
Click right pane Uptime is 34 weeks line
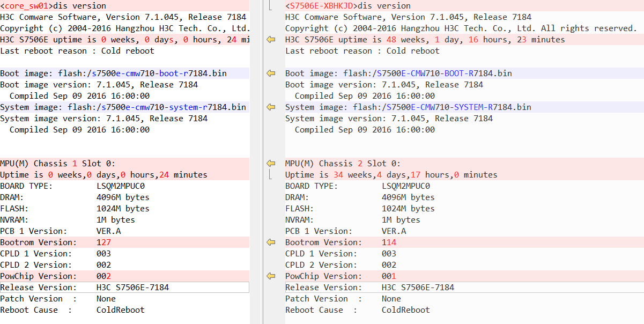pos(391,175)
